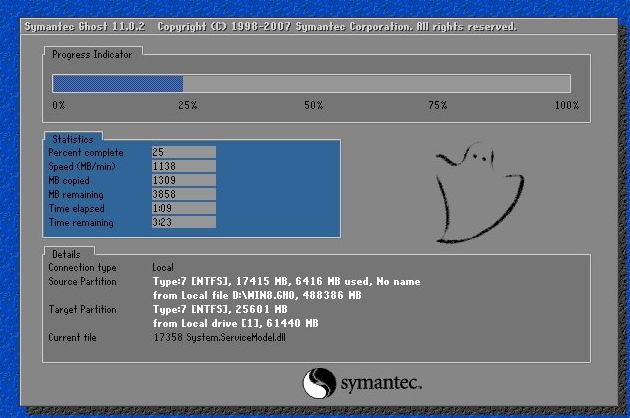Image resolution: width=630 pixels, height=418 pixels.
Task: Click the Symantec yin-yang logo icon
Action: [318, 383]
